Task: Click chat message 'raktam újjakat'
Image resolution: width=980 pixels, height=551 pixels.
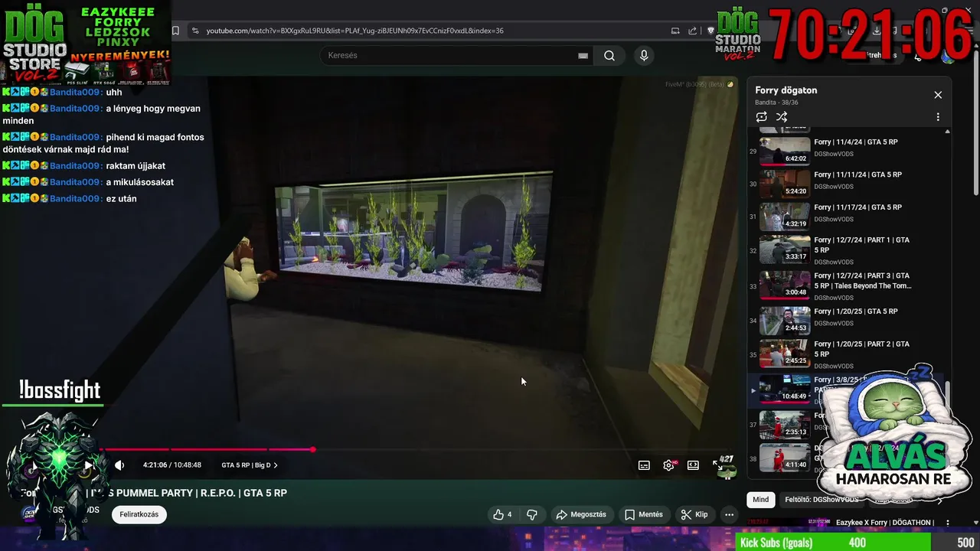Action: coord(136,166)
